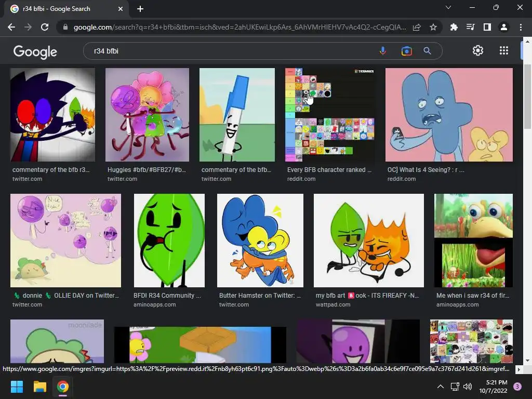Viewport: 532px width, 399px height.
Task: Open Chrome extensions puzzle menu
Action: pos(454,27)
